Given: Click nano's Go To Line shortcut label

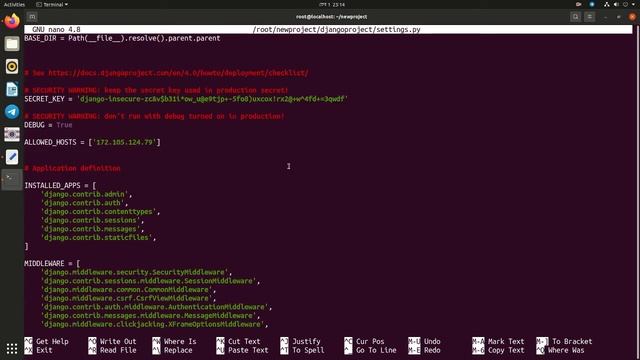Looking at the screenshot, I should pyautogui.click(x=376, y=350).
